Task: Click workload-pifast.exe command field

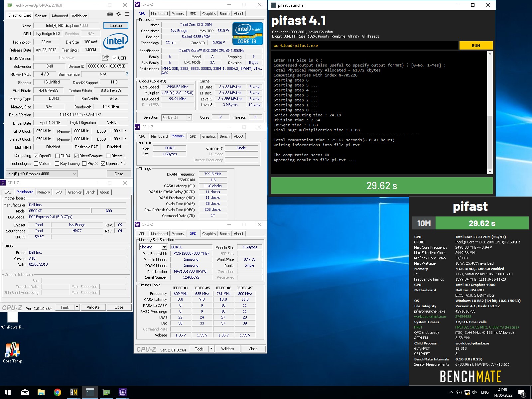Action: click(364, 46)
